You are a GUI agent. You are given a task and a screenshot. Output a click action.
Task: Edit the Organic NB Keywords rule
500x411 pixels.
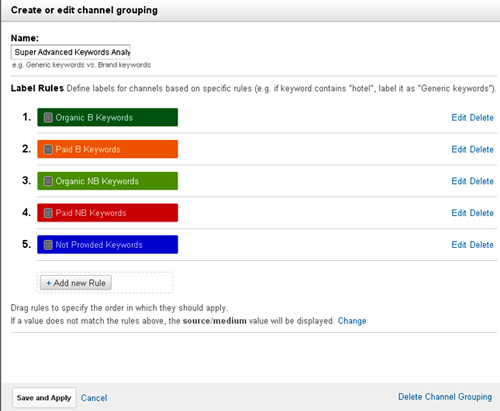pos(459,181)
